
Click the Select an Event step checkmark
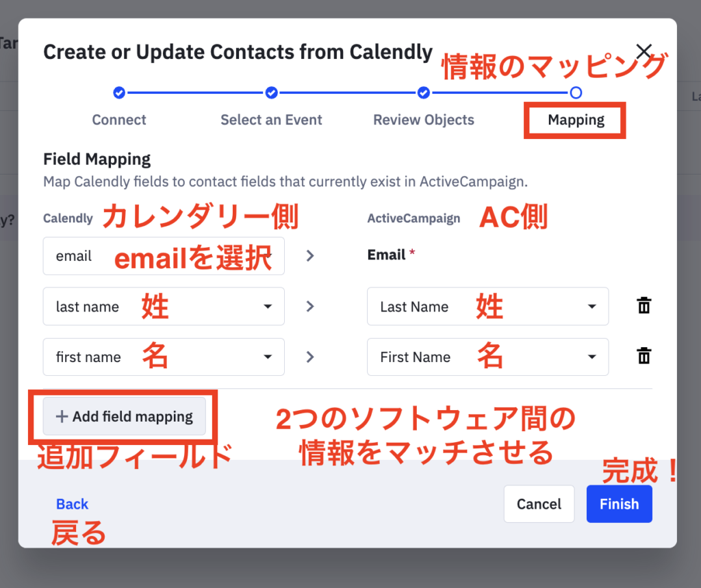[x=271, y=92]
